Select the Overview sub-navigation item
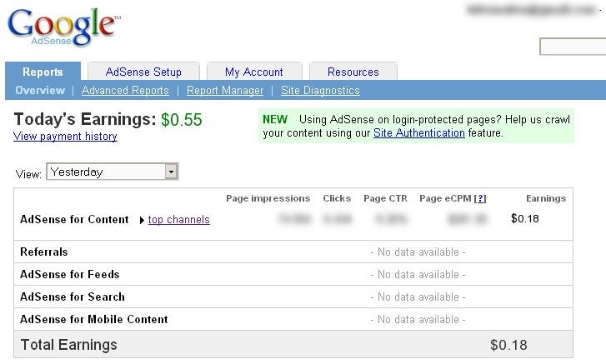606x364 pixels. pos(40,90)
